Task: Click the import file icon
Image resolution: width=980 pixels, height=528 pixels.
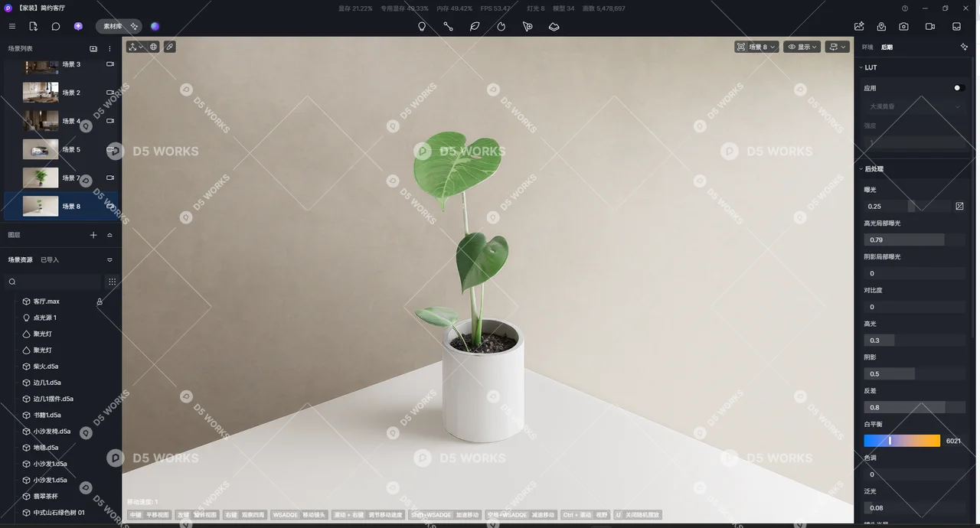Action: (x=33, y=26)
